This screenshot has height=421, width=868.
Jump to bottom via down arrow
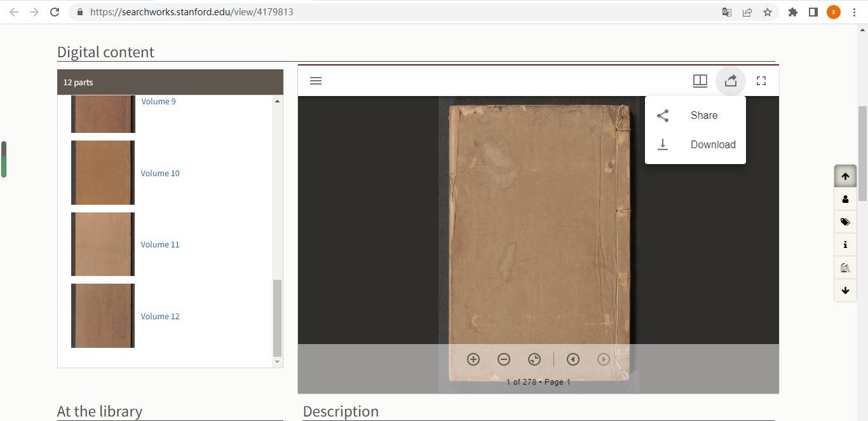click(x=845, y=291)
